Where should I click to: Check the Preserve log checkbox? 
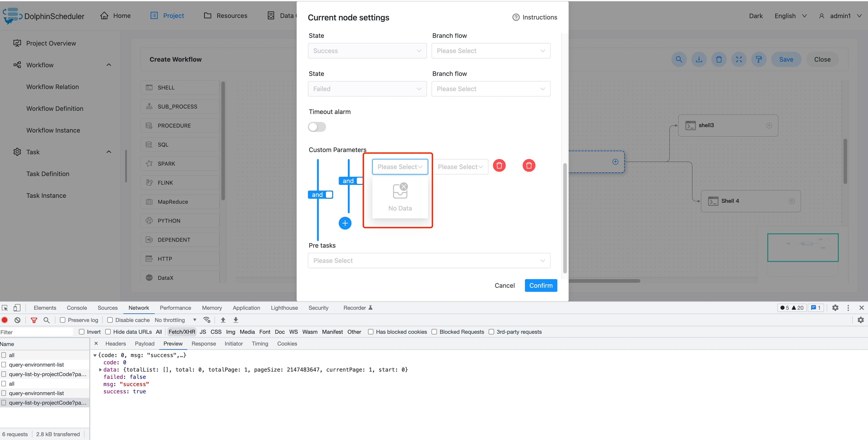pos(63,320)
